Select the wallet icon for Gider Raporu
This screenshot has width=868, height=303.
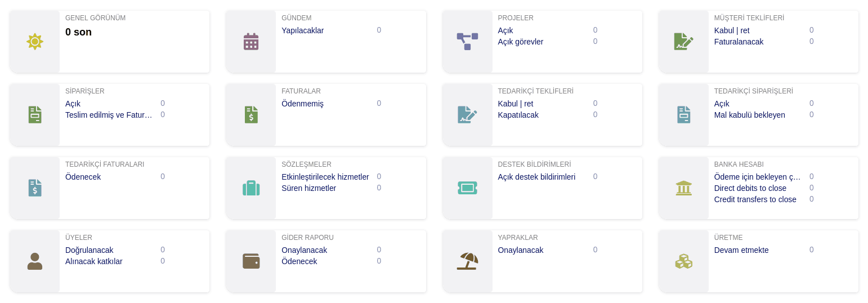coord(251,261)
